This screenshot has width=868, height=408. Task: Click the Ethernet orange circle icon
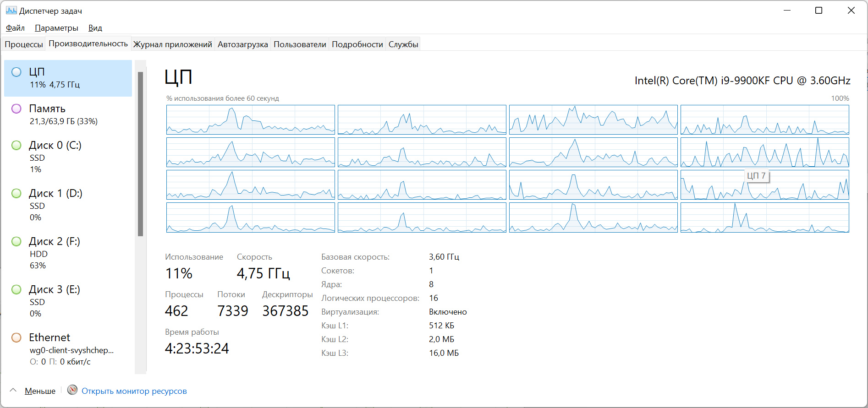[16, 337]
